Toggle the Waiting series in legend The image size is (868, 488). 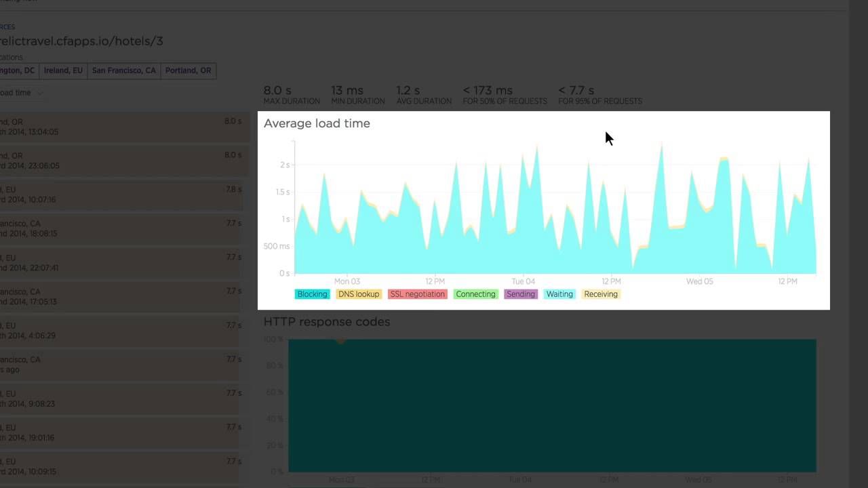pyautogui.click(x=559, y=294)
